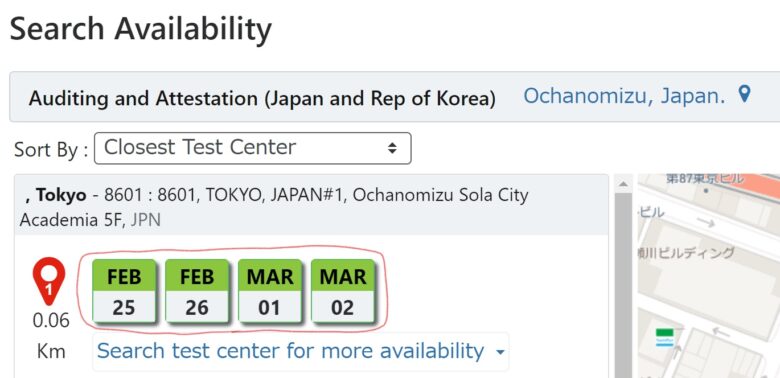Click the red map marker numbered 1
This screenshot has width=780, height=378.
(49, 281)
